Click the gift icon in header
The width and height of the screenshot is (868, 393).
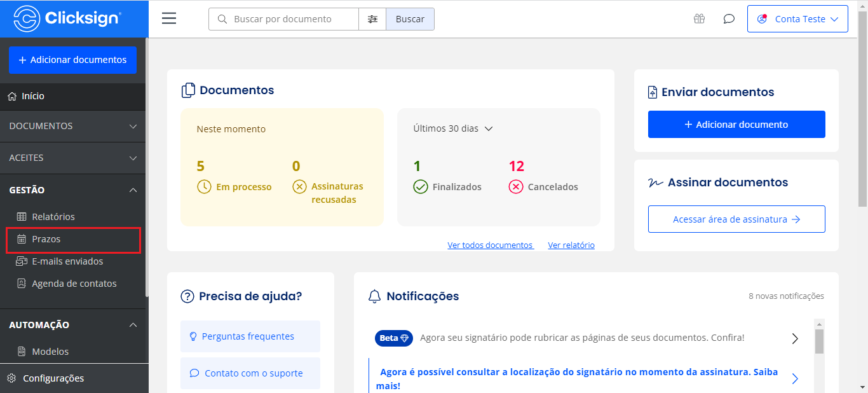tap(699, 18)
